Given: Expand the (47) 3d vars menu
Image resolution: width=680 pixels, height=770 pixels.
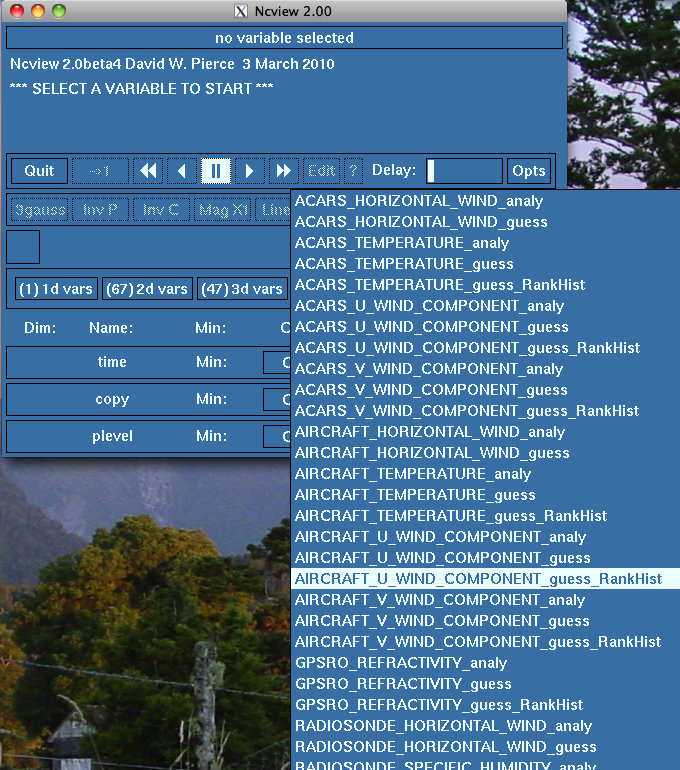Looking at the screenshot, I should (242, 289).
